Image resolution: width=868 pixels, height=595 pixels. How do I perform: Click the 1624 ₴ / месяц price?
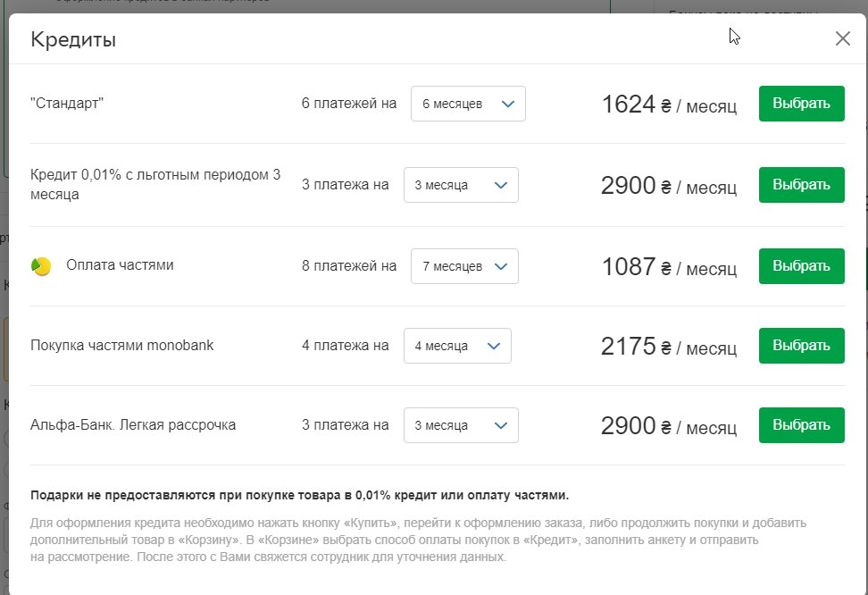pyautogui.click(x=669, y=105)
